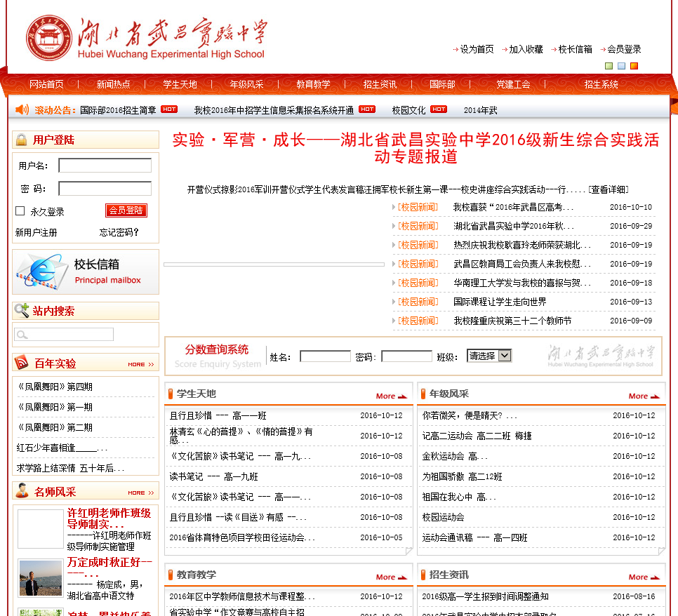Focus the 密码 login input field

tap(105, 189)
